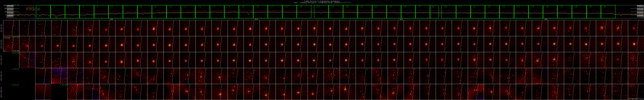Click the 50.0-100.0 keV row label
This screenshot has height=100, width=644.
pyautogui.click(x=1, y=92)
